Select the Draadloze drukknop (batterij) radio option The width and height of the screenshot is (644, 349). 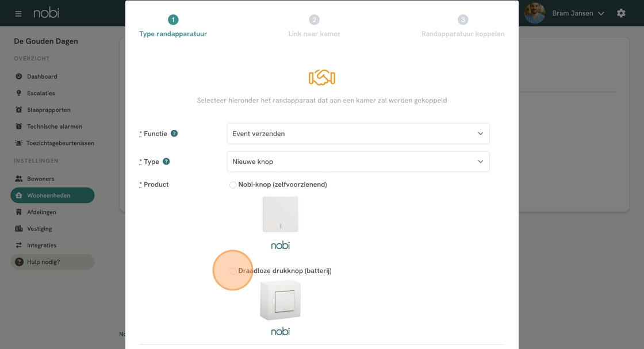233,271
